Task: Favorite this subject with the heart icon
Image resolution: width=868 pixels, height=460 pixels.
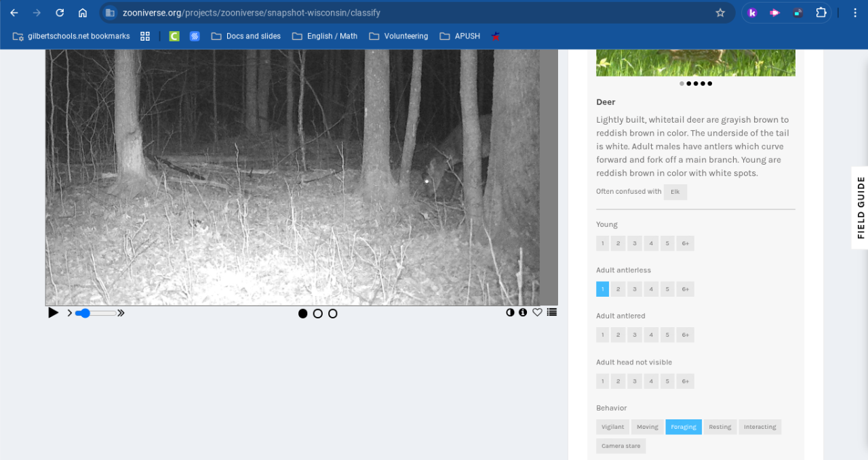Action: (x=537, y=312)
